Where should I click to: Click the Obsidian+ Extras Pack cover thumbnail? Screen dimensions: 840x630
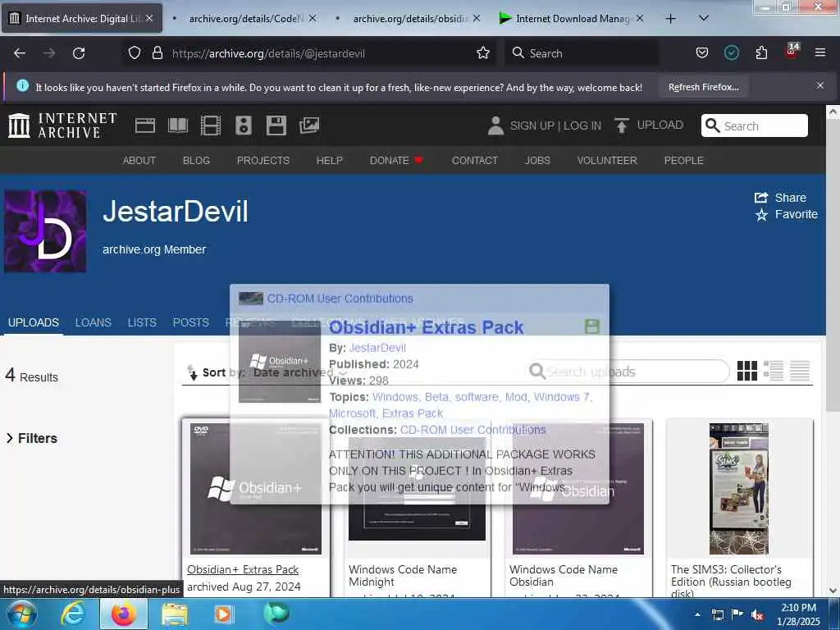[256, 489]
